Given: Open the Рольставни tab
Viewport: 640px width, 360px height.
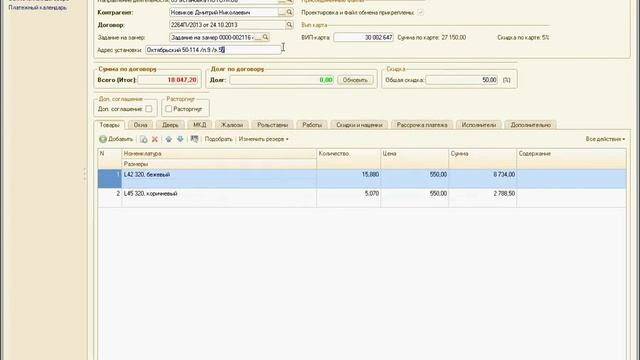Looking at the screenshot, I should click(272, 125).
